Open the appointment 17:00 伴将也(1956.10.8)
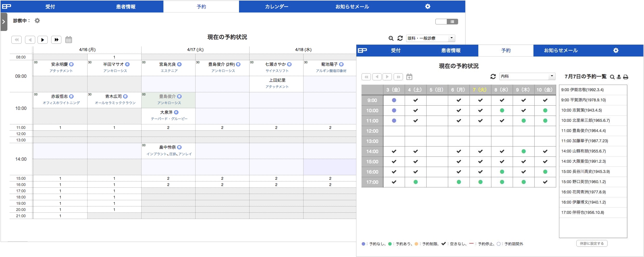The height and width of the screenshot is (257, 644). 593,212
